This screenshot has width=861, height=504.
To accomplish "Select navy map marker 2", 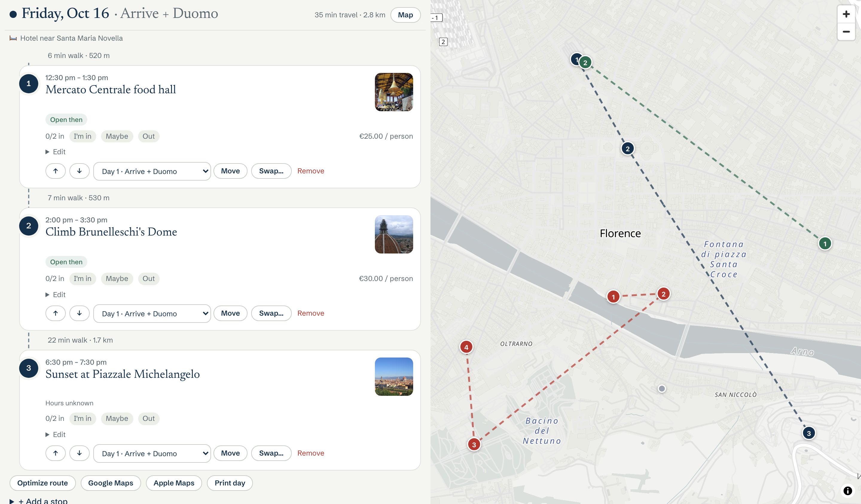I will click(x=627, y=149).
